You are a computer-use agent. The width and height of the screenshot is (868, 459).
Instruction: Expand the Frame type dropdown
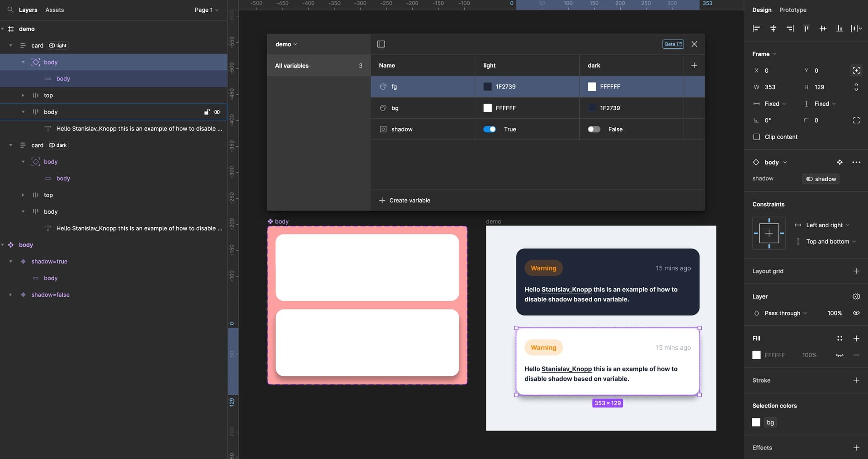coord(764,54)
